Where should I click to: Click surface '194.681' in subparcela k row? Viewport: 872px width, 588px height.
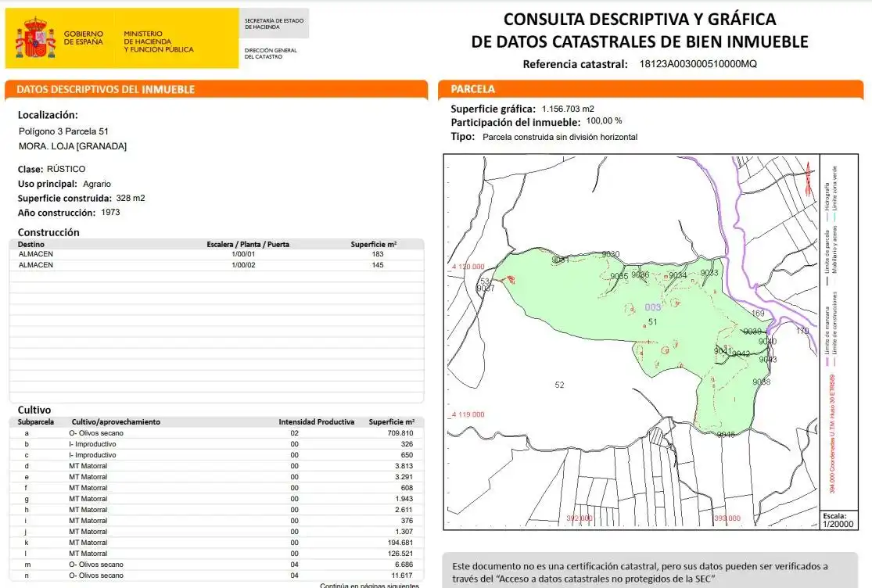[400, 543]
